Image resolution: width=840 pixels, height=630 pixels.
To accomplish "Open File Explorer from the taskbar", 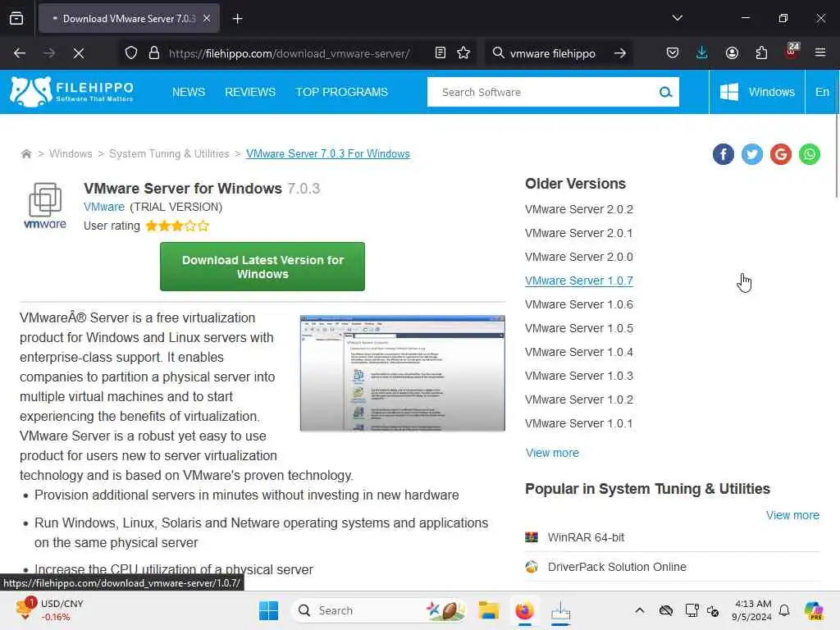I will [x=489, y=610].
